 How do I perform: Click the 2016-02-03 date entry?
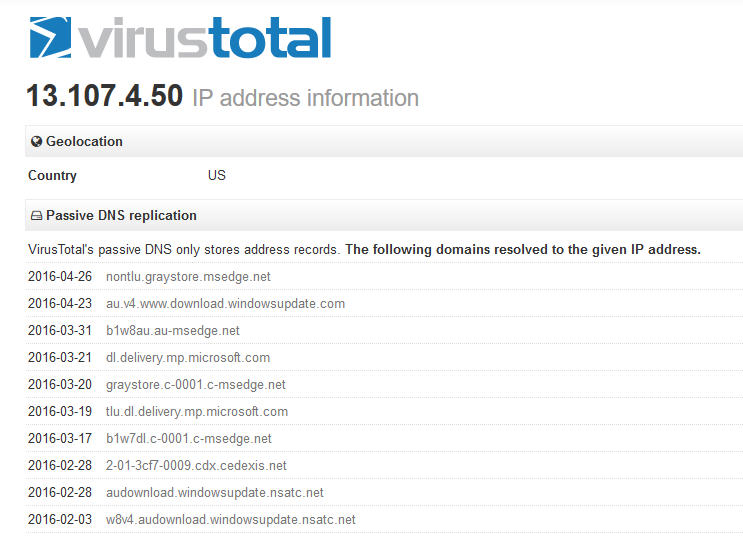point(59,520)
